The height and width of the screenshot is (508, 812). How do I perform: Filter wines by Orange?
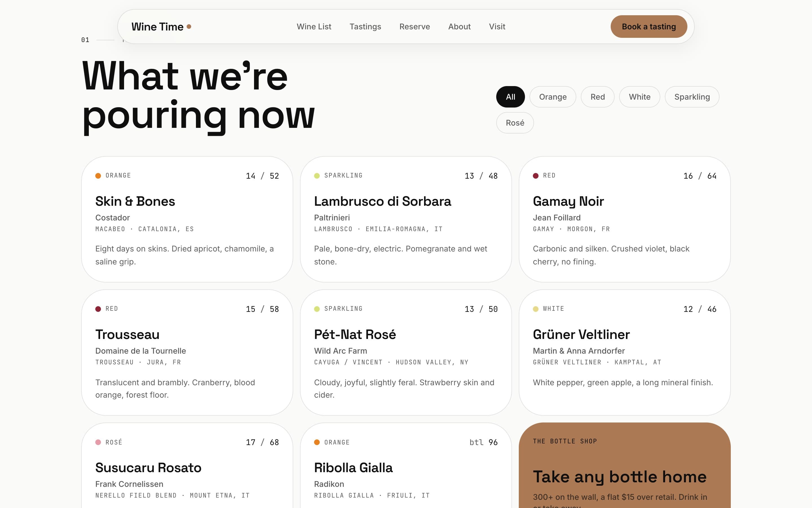[553, 97]
